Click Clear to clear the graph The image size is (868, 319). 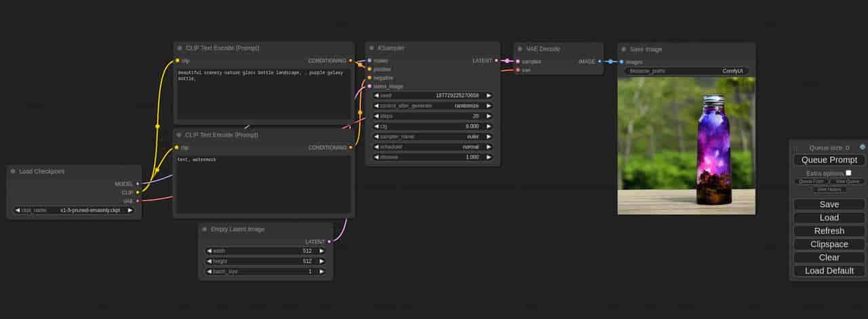(x=829, y=257)
